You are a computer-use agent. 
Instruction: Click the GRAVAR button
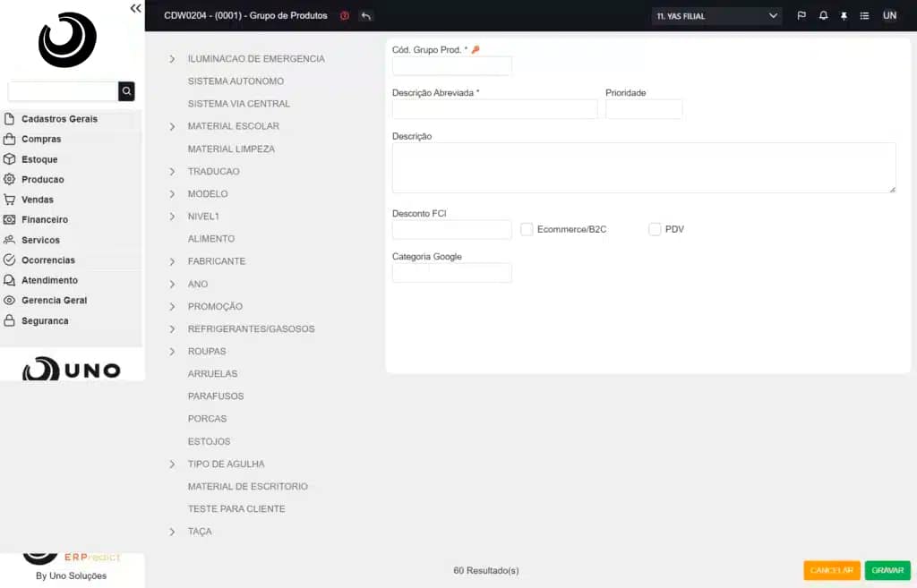887,570
